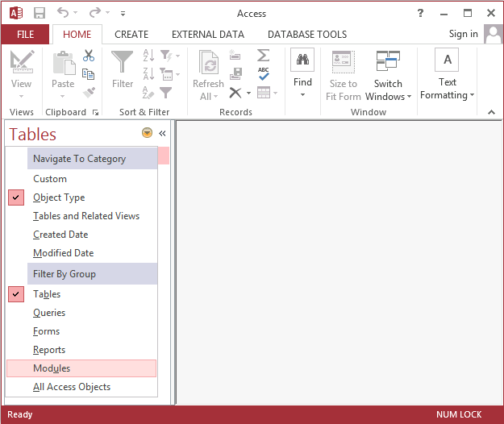The height and width of the screenshot is (424, 504).
Task: Filter by Queries group
Action: 82,313
